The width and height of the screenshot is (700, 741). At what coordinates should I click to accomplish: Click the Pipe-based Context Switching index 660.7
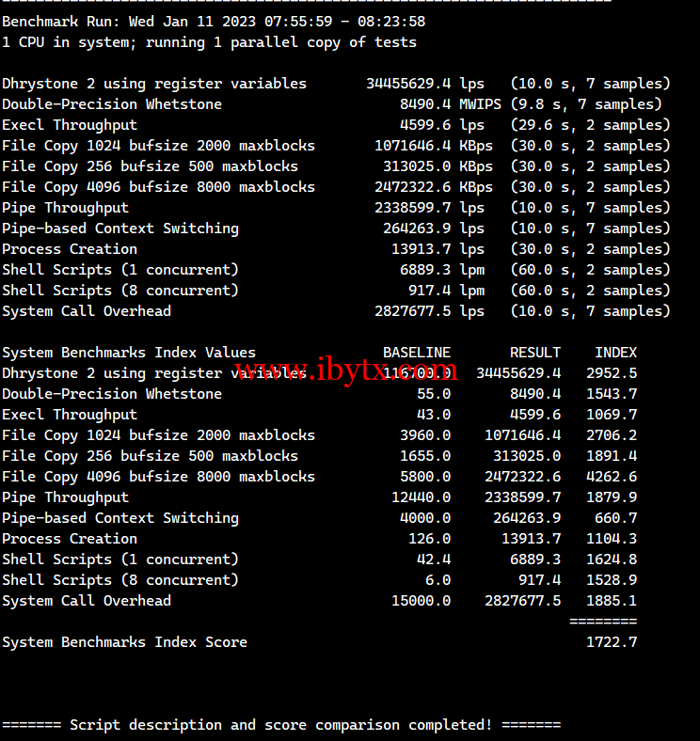click(x=615, y=518)
